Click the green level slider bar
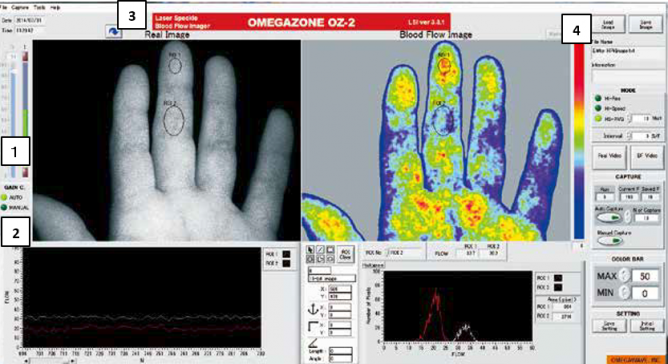This screenshot has width=668, height=364. pos(25,124)
